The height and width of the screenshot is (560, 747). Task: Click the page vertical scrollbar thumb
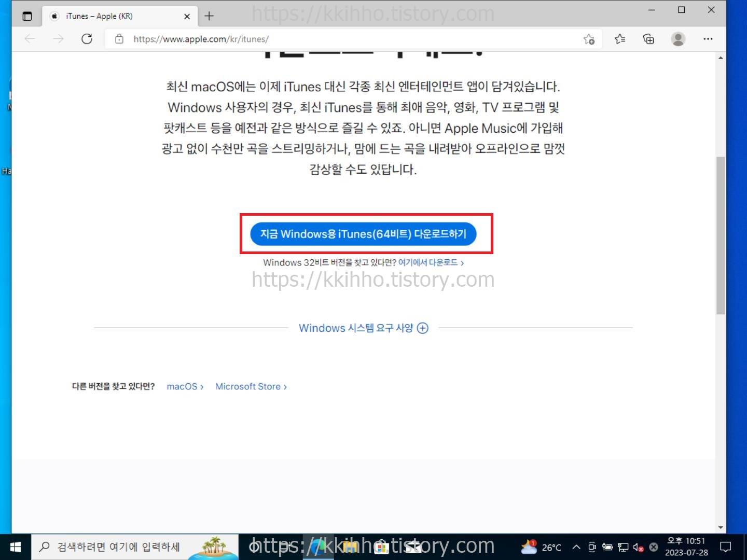point(721,235)
